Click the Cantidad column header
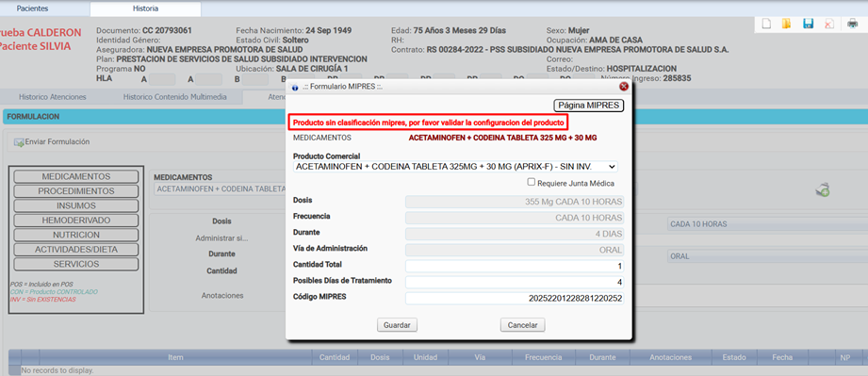Image resolution: width=868 pixels, height=376 pixels. coord(335,358)
